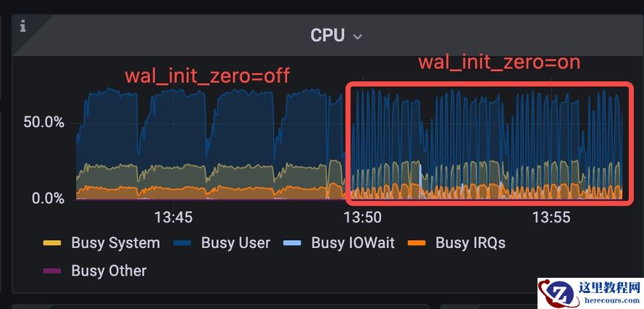This screenshot has width=644, height=309.
Task: Toggle the Busy IOWait series label
Action: 353,243
